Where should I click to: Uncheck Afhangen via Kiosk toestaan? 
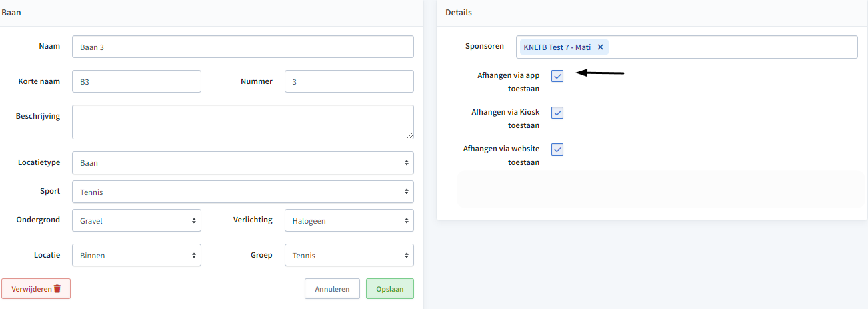pyautogui.click(x=557, y=113)
